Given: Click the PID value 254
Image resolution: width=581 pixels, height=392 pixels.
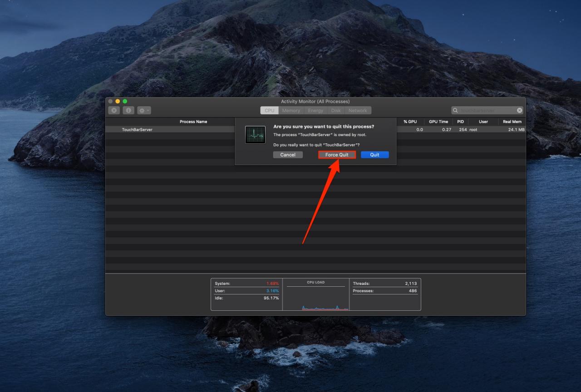Looking at the screenshot, I should click(463, 130).
